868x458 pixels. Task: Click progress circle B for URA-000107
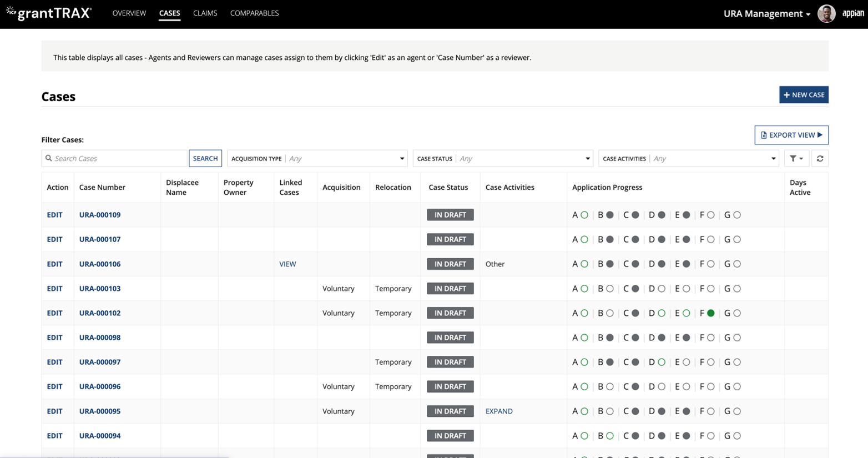[x=610, y=239]
